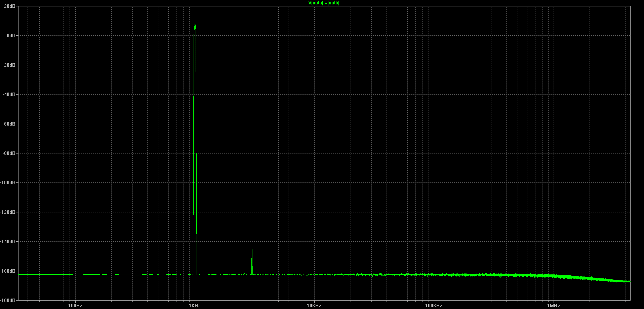Click the 1MHz frequency label

tap(553, 306)
